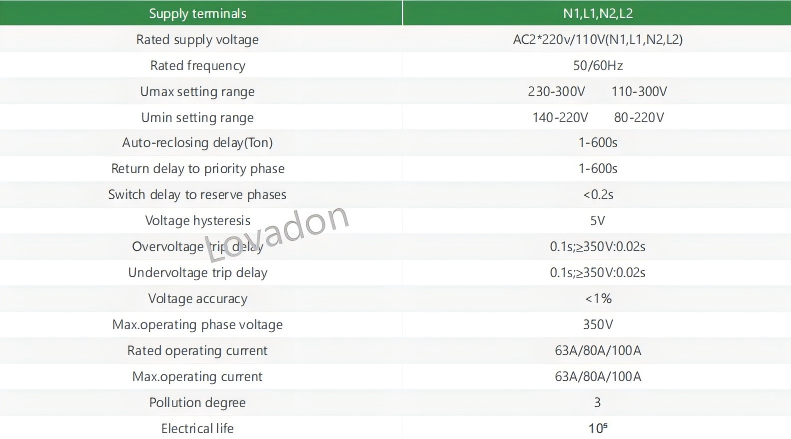Select the '<1%' value
This screenshot has width=791, height=439.
point(598,299)
